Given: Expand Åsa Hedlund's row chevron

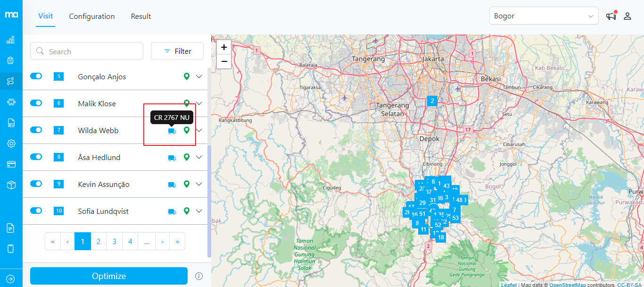Looking at the screenshot, I should pyautogui.click(x=198, y=157).
